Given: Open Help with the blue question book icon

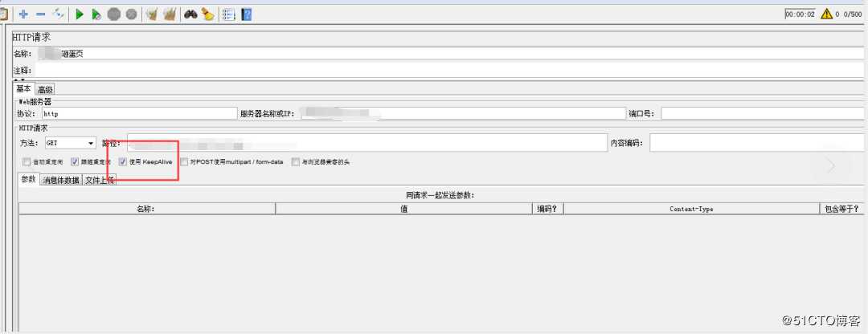Looking at the screenshot, I should coord(247,14).
